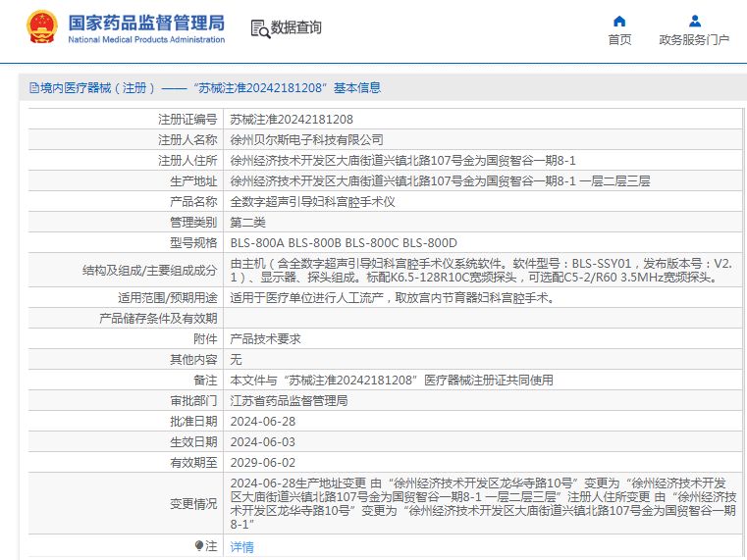Screen dimensions: 747x560
Task: Click the BLS-800A BLS-800B model value
Action: click(344, 243)
